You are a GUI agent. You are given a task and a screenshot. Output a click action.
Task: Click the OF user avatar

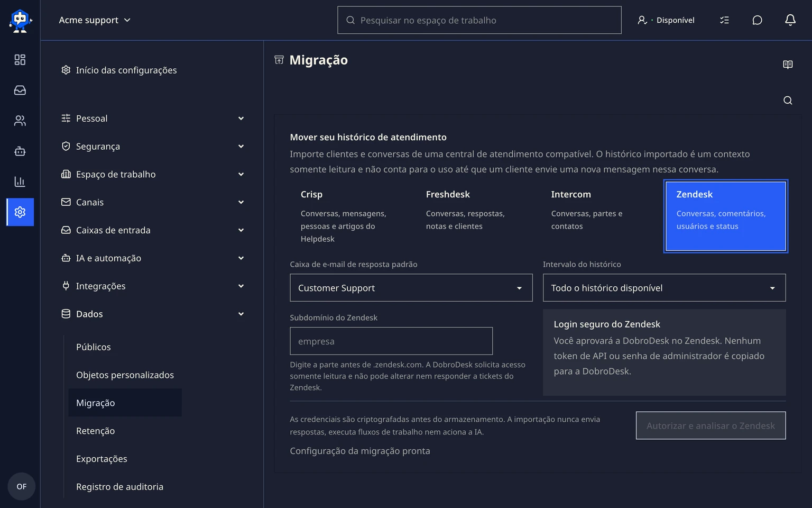(21, 486)
